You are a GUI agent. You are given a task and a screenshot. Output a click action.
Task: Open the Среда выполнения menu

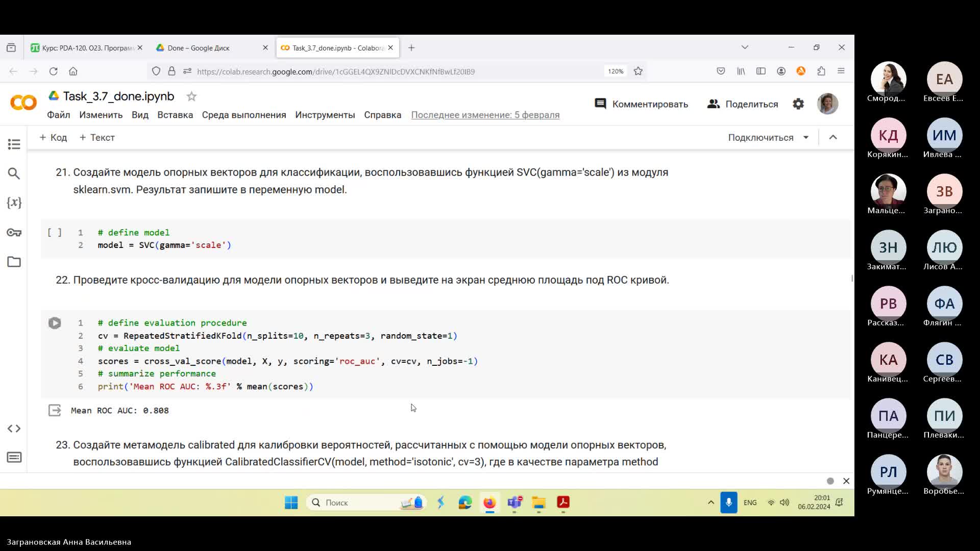point(244,115)
